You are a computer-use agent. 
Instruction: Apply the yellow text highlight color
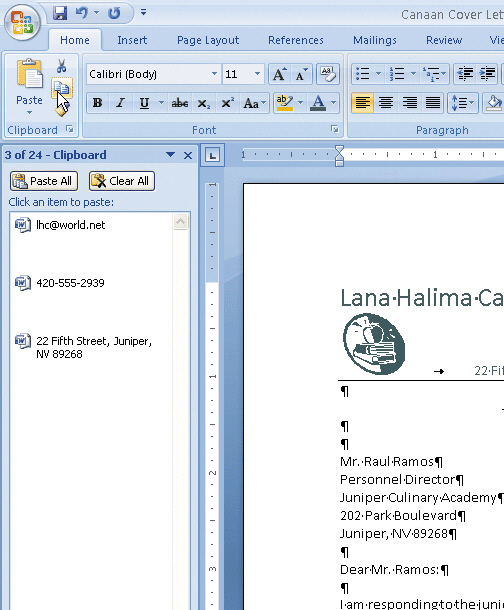click(285, 103)
